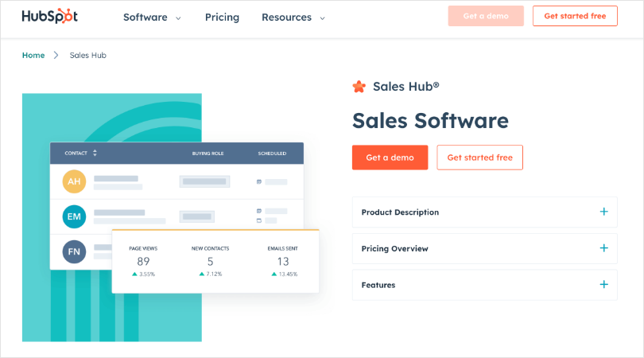Viewport: 644px width, 358px height.
Task: Expand Features with plus icon
Action: click(x=603, y=285)
